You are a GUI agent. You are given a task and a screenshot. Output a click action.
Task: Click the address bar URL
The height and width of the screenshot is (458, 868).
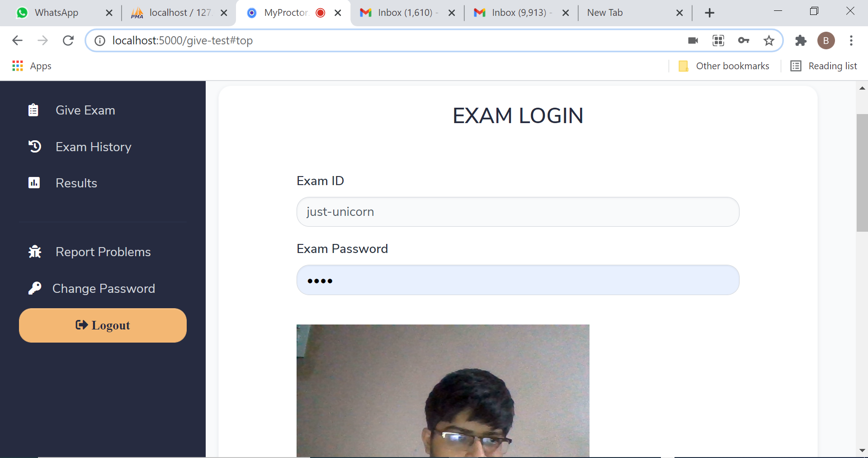[183, 41]
